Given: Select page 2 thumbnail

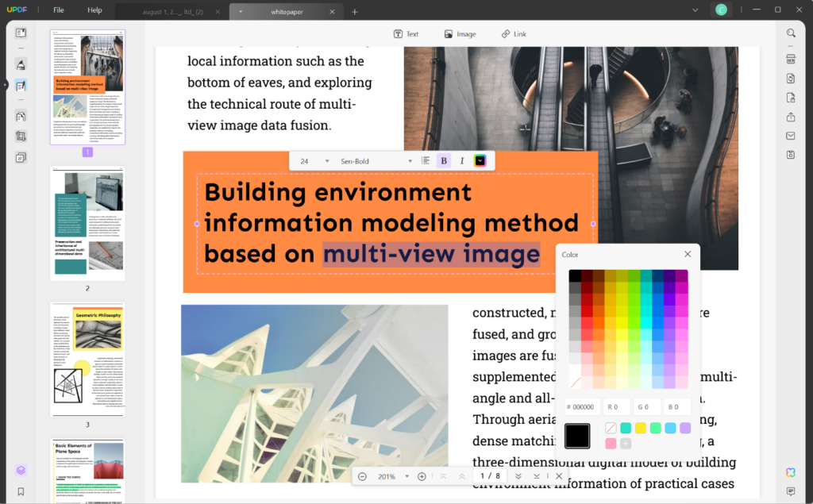Looking at the screenshot, I should [x=87, y=224].
